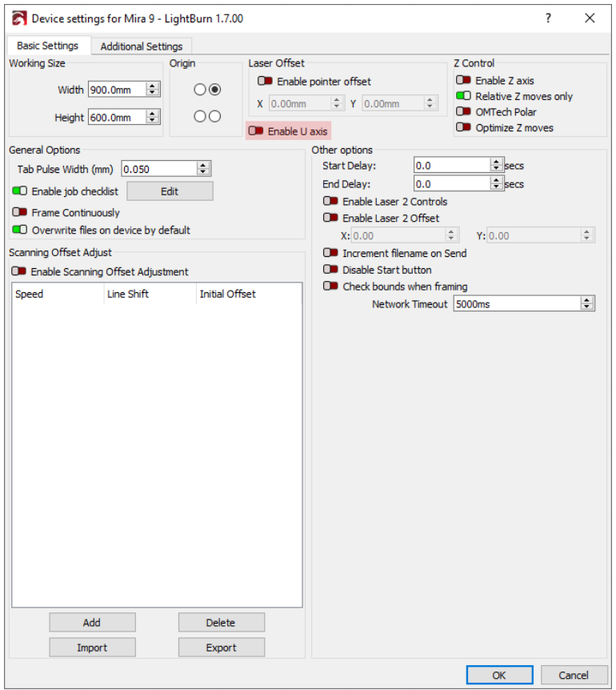616x690 pixels.
Task: Enable Optimize Z moves
Action: point(463,127)
